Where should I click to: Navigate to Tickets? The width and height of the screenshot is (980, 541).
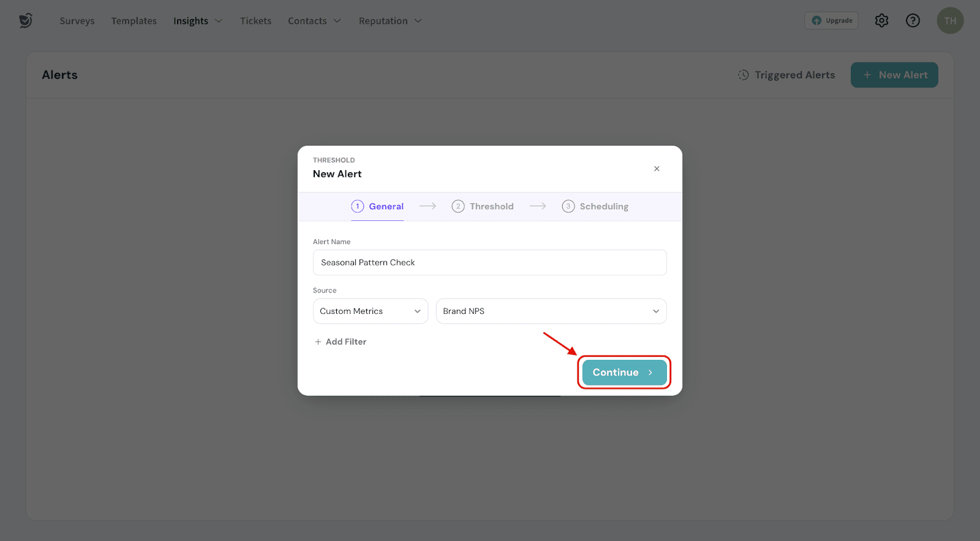[255, 21]
